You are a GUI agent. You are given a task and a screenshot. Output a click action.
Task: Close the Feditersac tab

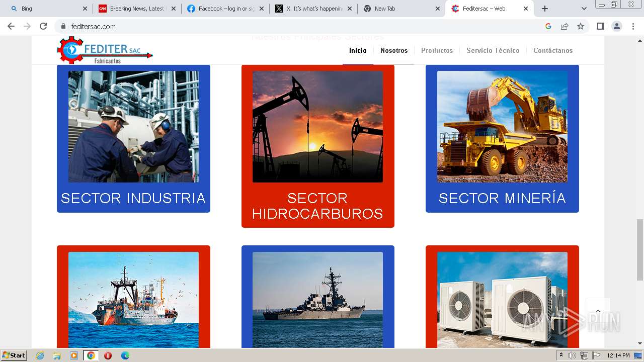click(526, 9)
